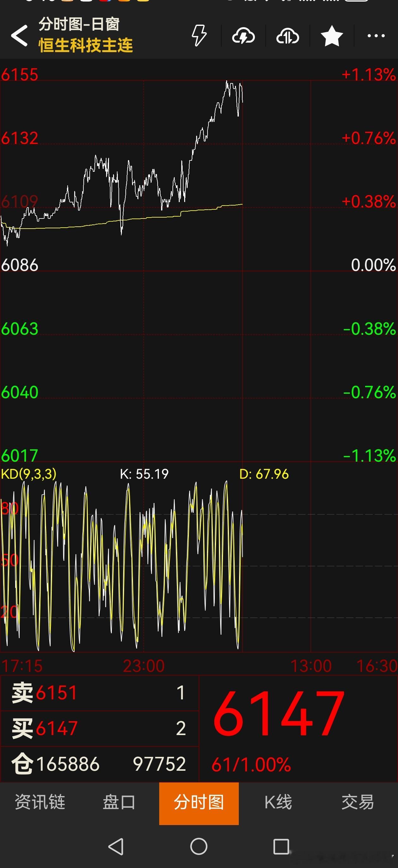Image resolution: width=398 pixels, height=868 pixels.
Task: Tap the buy price 买6147 row
Action: point(99,728)
